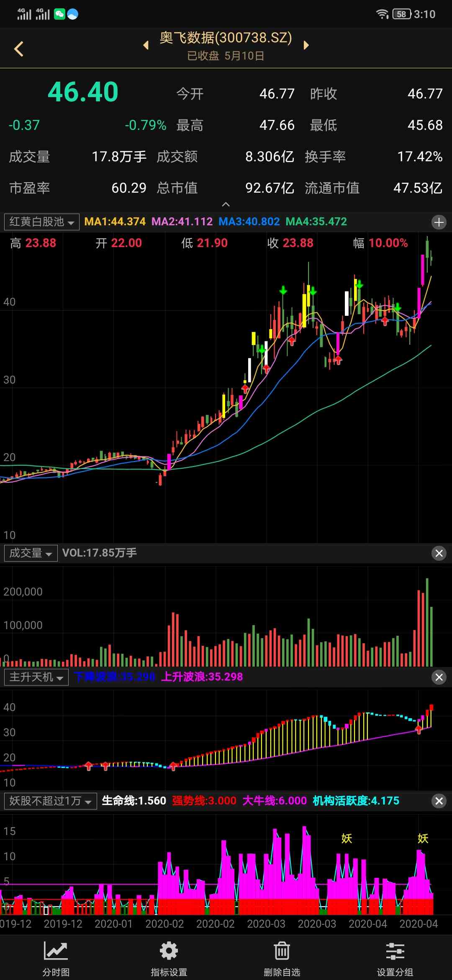The height and width of the screenshot is (980, 452).
Task: Tap the 最高 47.66 value
Action: [x=277, y=125]
